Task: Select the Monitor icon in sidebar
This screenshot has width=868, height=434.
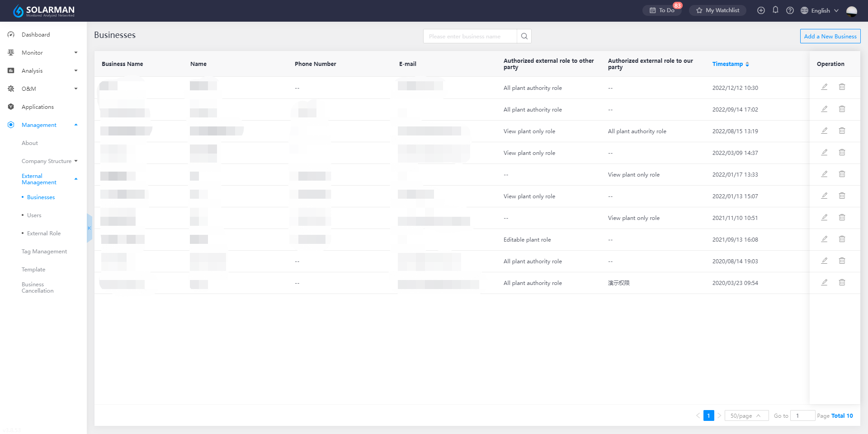Action: [11, 52]
